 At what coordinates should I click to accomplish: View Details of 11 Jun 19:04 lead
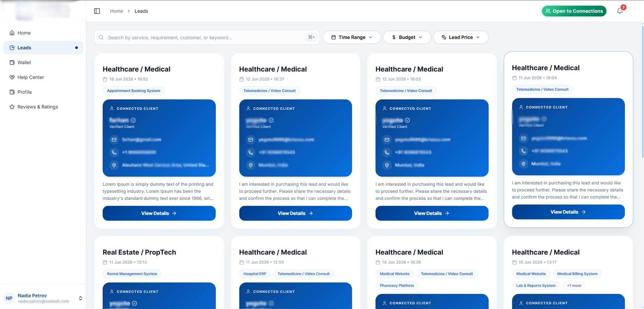(x=568, y=212)
